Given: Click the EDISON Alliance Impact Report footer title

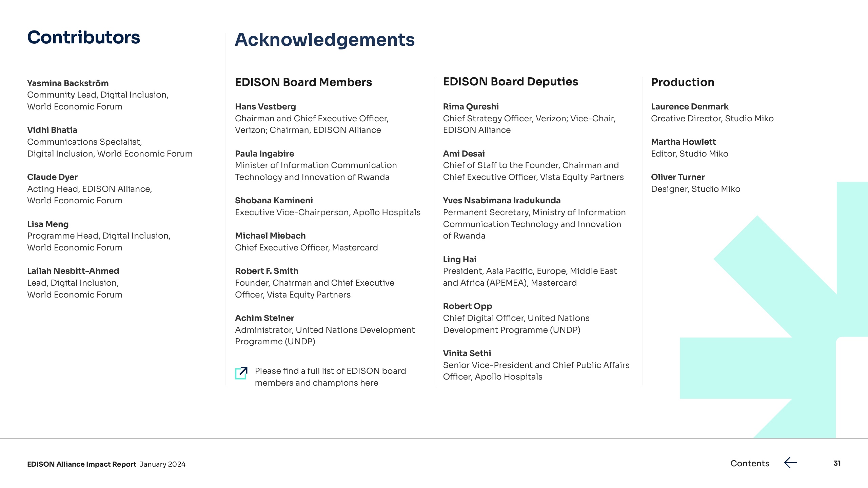Looking at the screenshot, I should 81,464.
